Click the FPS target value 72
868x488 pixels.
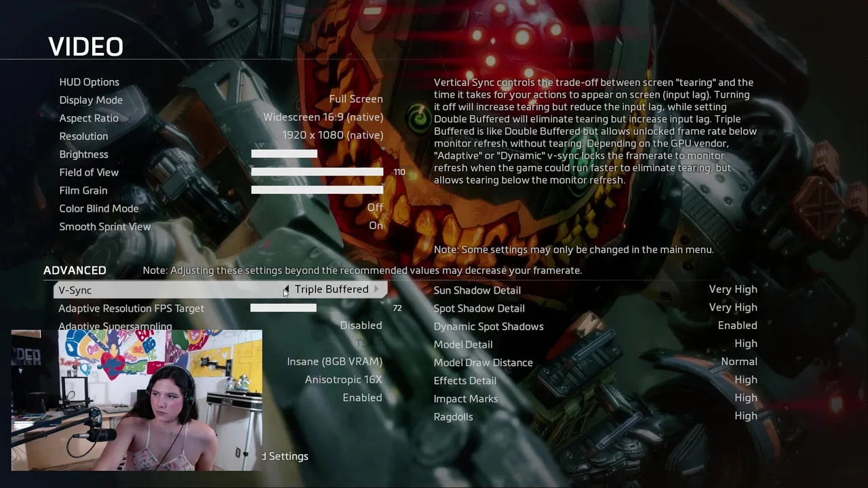[x=397, y=308]
